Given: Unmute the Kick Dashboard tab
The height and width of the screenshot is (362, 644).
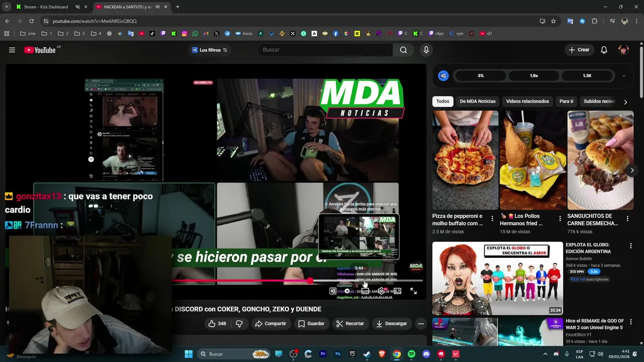Looking at the screenshot, I should tap(77, 7).
